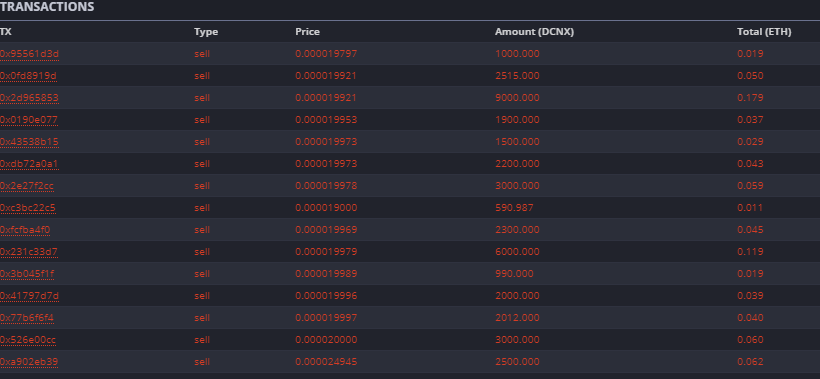Open transaction link 0xdb72a0a1
This screenshot has width=820, height=379.
tap(29, 164)
